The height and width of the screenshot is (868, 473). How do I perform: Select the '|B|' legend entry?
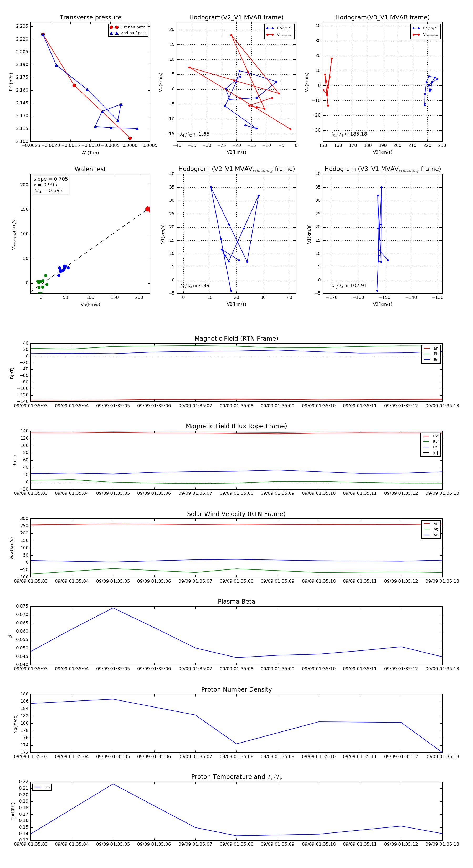pos(431,453)
